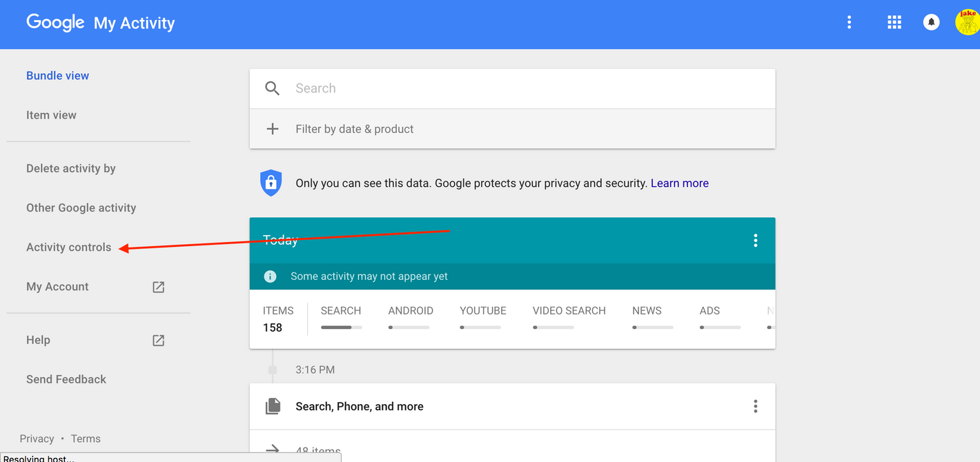
Task: Open the notifications bell
Action: (x=931, y=23)
